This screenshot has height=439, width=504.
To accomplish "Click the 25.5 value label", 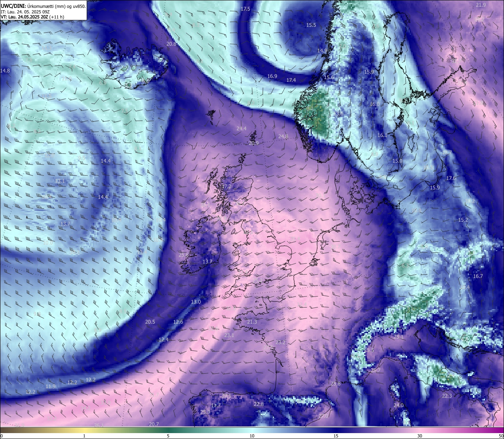I will coord(369,350).
